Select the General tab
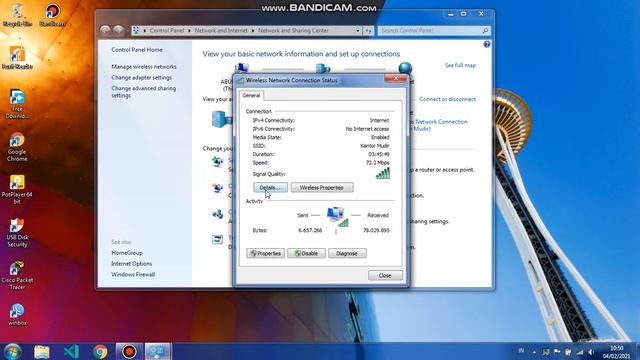This screenshot has height=360, width=640. point(251,95)
